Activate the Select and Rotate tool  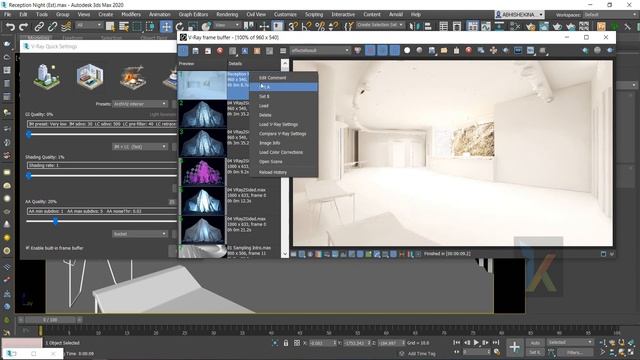tap(179, 27)
